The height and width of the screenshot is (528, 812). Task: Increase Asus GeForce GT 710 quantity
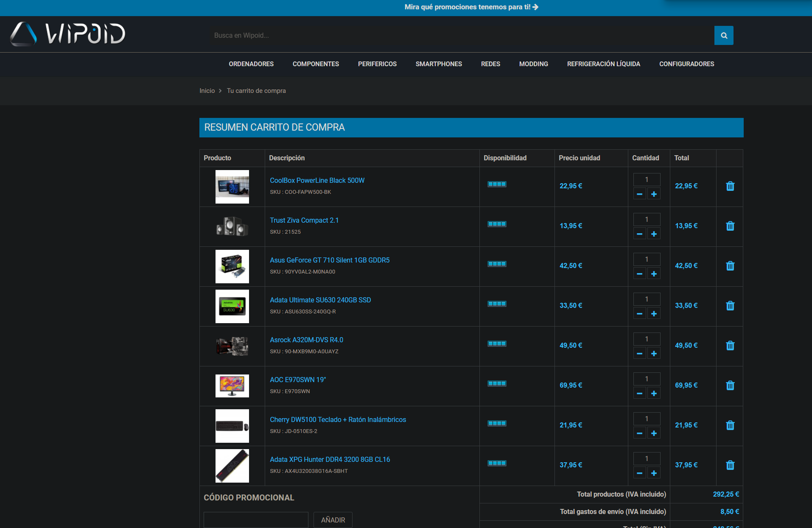[654, 274]
